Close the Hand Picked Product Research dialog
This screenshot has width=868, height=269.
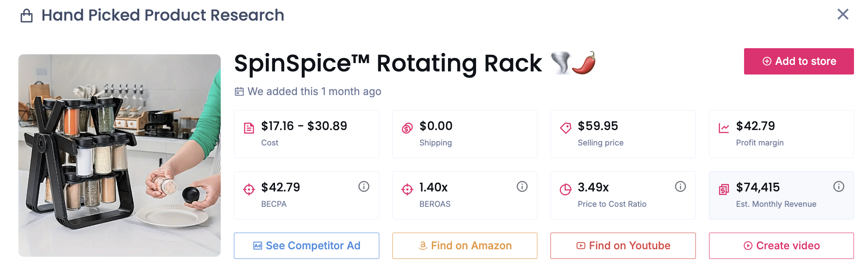coord(843,14)
